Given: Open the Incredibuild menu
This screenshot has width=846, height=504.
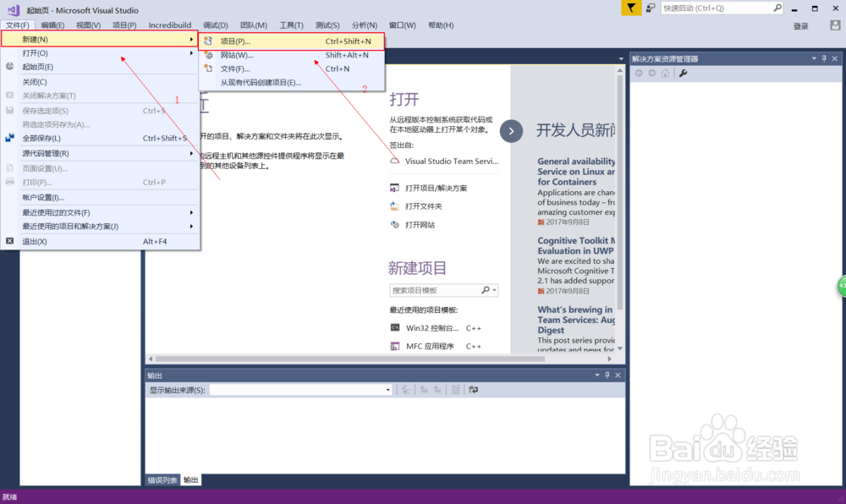Looking at the screenshot, I should coord(170,25).
